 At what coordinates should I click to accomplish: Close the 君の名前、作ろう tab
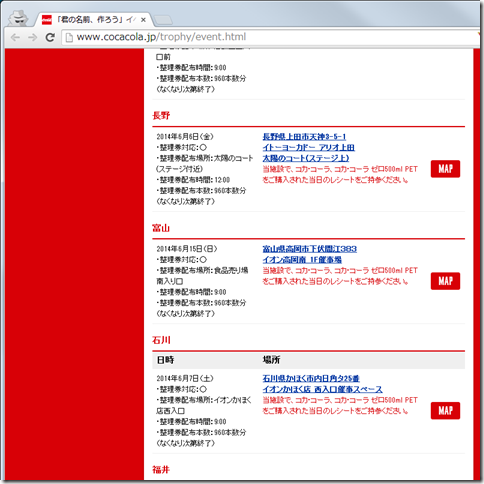[143, 20]
